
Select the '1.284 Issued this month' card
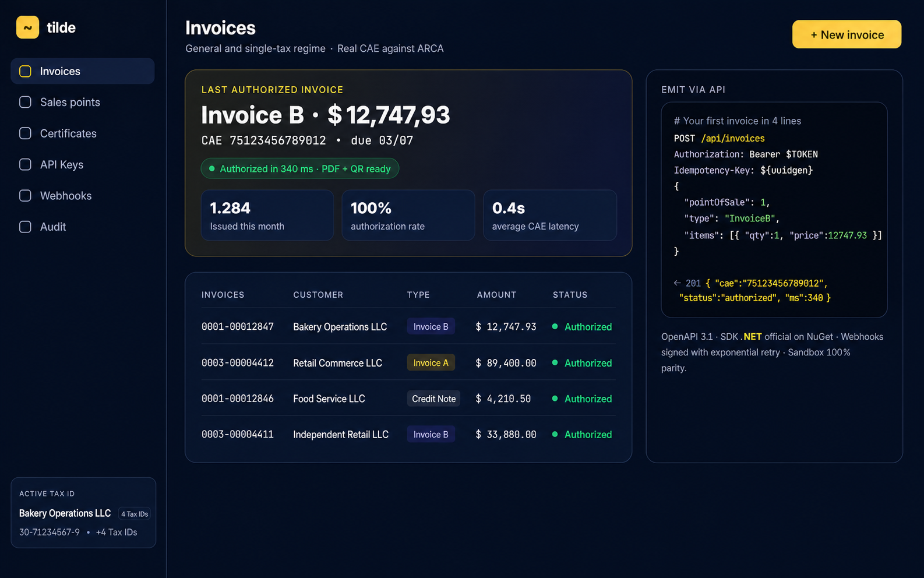[x=267, y=215]
